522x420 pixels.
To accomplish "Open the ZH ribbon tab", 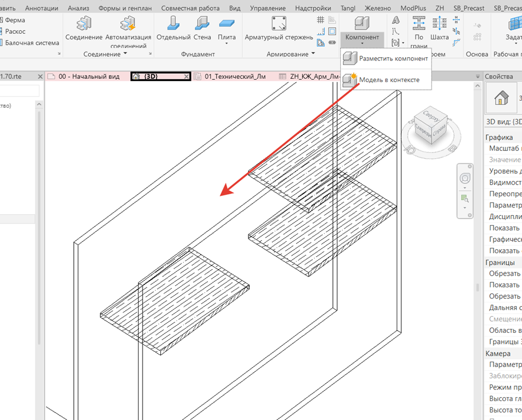I will 440,8.
